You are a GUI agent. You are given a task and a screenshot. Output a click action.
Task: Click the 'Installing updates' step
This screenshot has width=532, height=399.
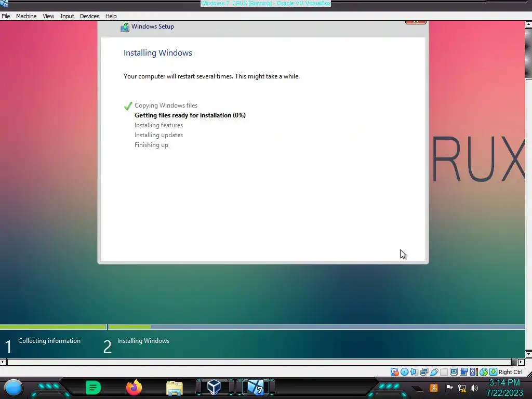[x=158, y=135]
